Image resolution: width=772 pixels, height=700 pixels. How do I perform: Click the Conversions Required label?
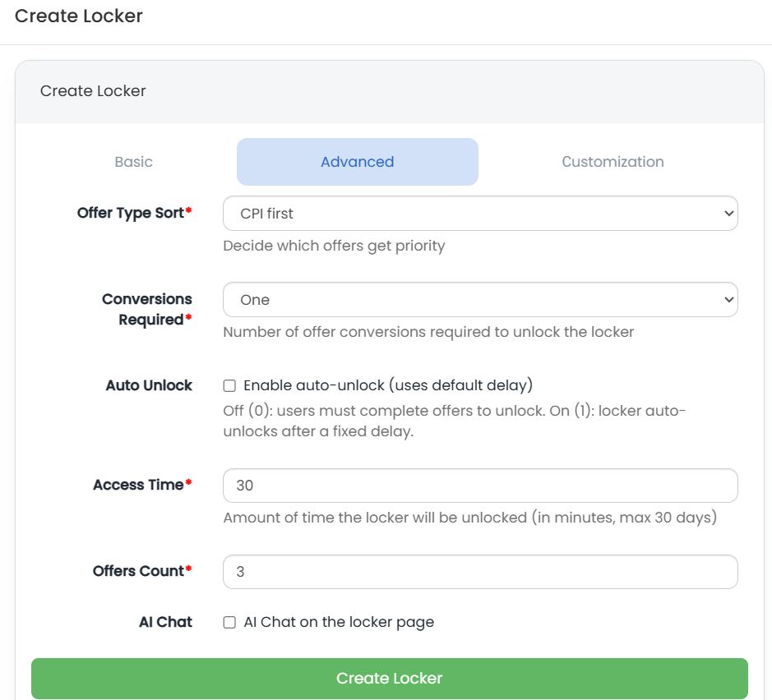[x=147, y=309]
